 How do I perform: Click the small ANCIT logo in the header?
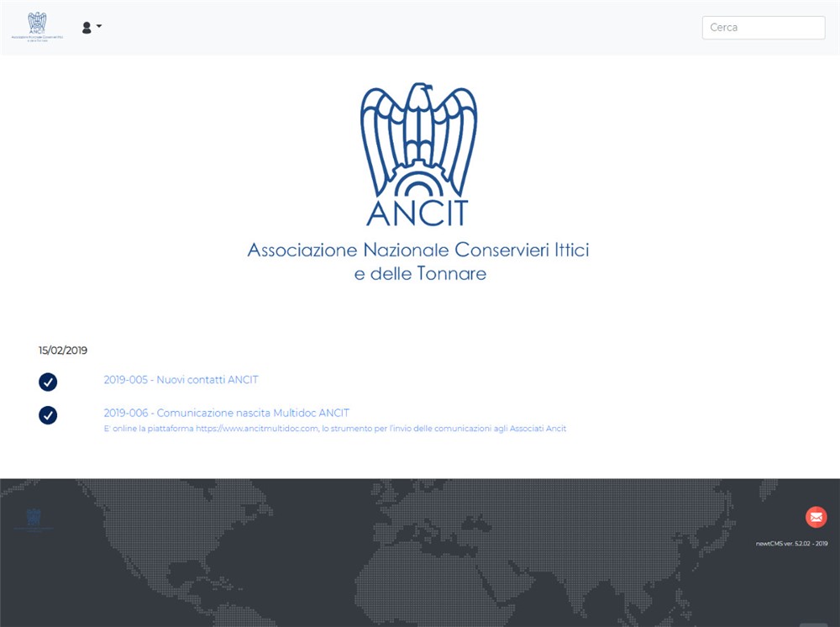(x=37, y=27)
